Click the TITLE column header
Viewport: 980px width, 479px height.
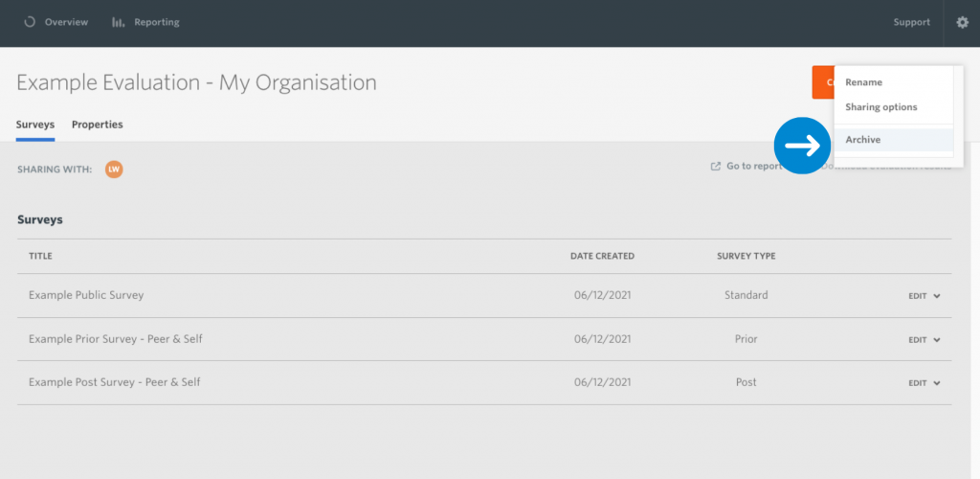(x=40, y=256)
